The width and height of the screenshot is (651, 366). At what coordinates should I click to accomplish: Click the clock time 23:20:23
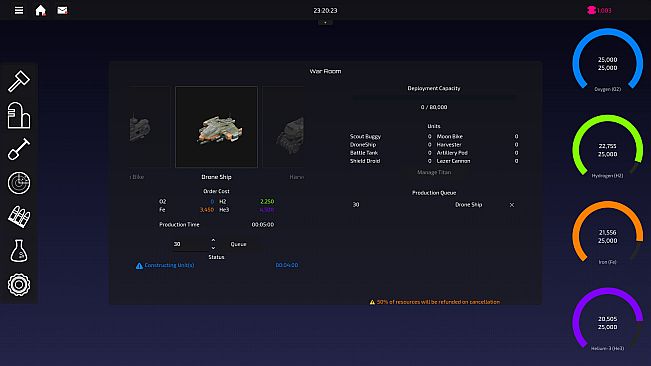point(325,10)
